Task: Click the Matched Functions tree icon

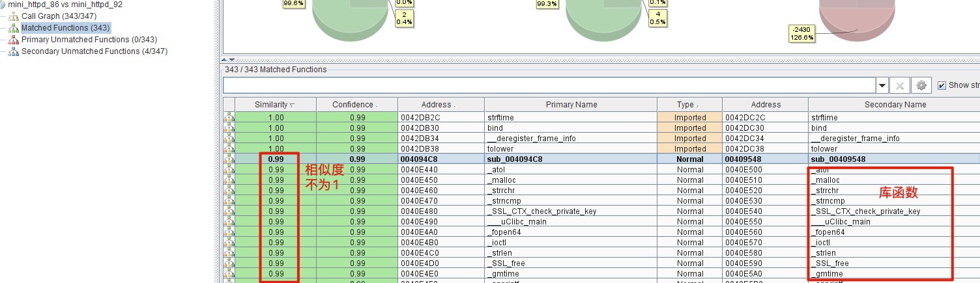Action: pyautogui.click(x=13, y=28)
